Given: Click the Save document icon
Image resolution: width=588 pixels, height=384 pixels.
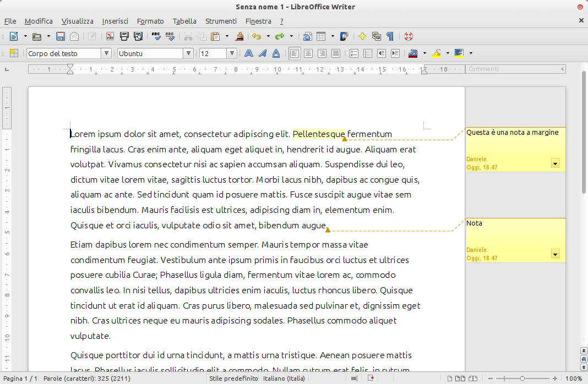Looking at the screenshot, I should [61, 37].
